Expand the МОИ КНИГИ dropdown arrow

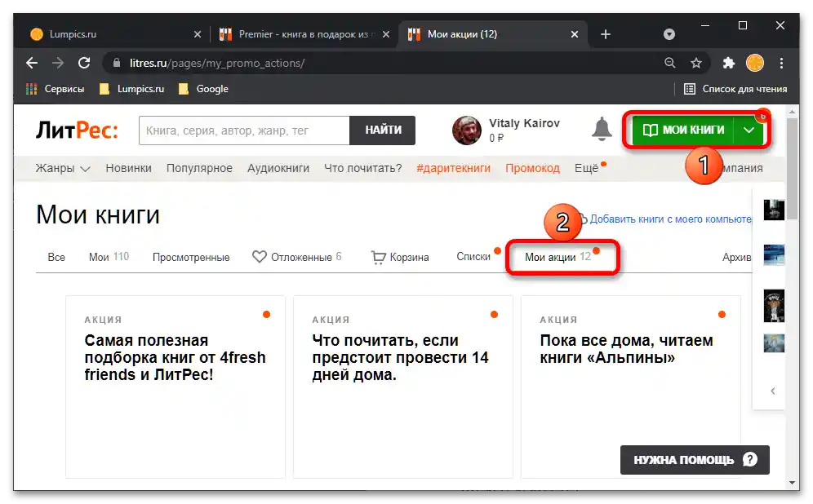(x=749, y=130)
